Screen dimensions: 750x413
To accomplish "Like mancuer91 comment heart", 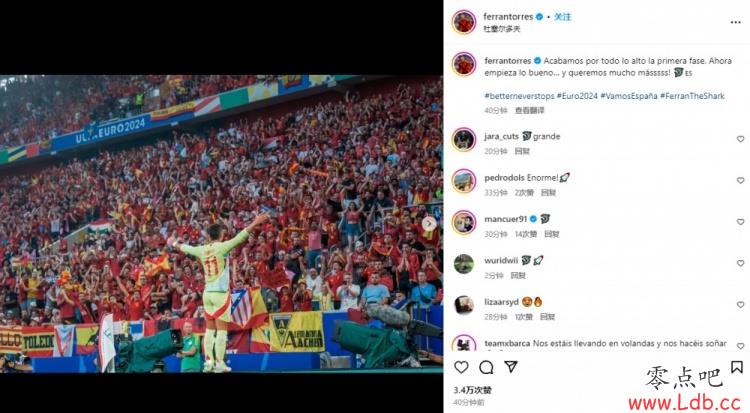I will pos(740,222).
